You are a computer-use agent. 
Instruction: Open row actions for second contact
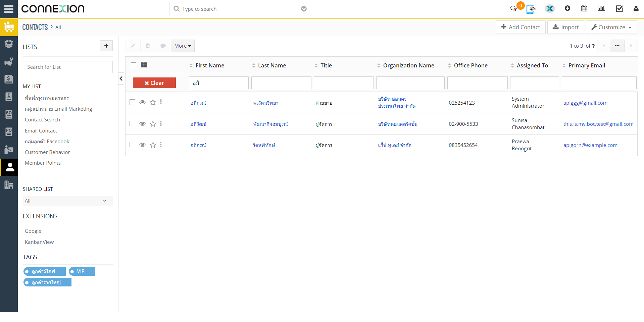click(161, 124)
